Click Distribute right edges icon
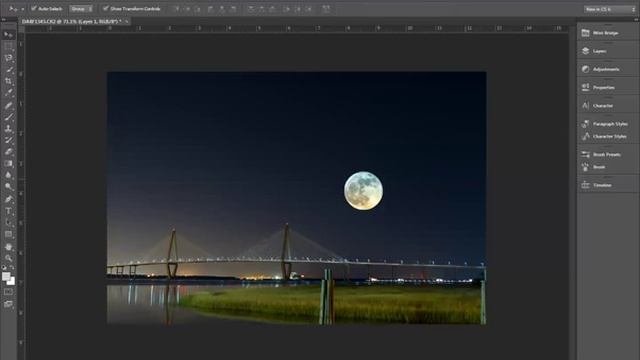This screenshot has height=360, width=640. coord(309,9)
